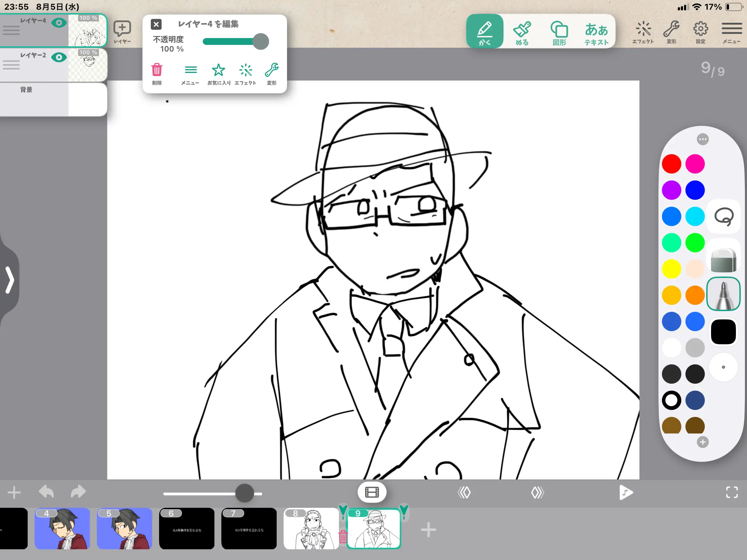Open the 変形 transform wrench in top bar

672,32
